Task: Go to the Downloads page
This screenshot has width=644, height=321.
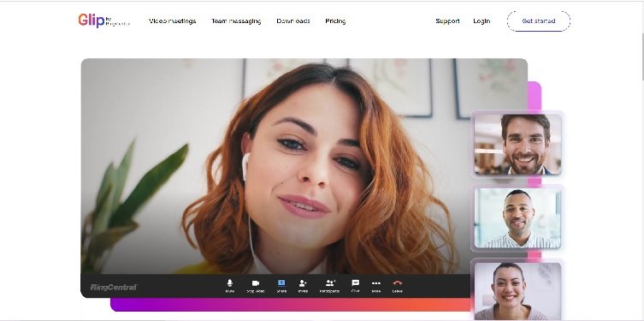Action: [x=292, y=21]
